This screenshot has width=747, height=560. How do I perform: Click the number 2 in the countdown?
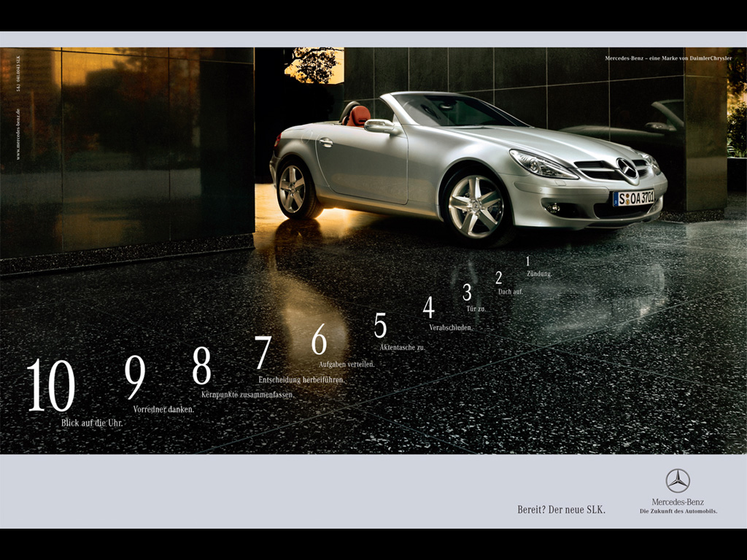tap(499, 277)
